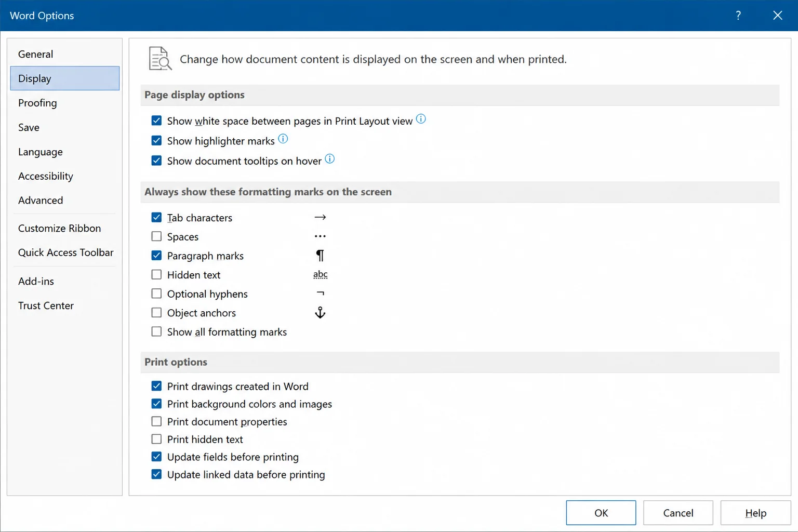Uncheck Tab characters checkbox
Screen dimensions: 798x532
pos(156,217)
